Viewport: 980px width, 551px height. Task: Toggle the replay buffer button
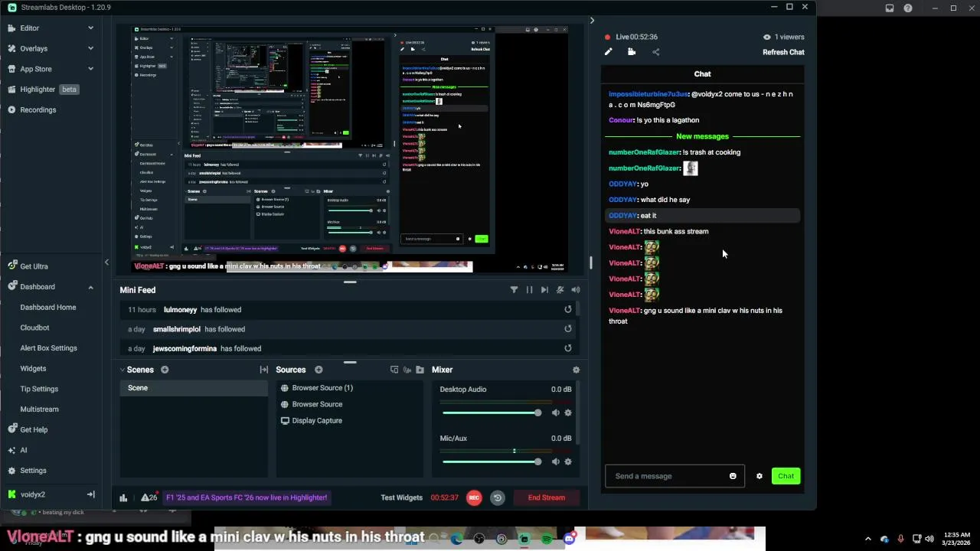[497, 498]
